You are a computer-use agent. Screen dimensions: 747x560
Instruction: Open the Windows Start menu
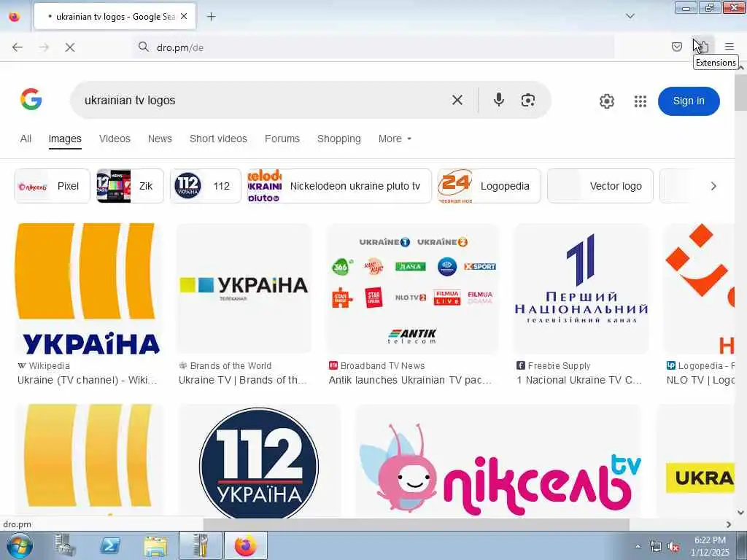[19, 545]
